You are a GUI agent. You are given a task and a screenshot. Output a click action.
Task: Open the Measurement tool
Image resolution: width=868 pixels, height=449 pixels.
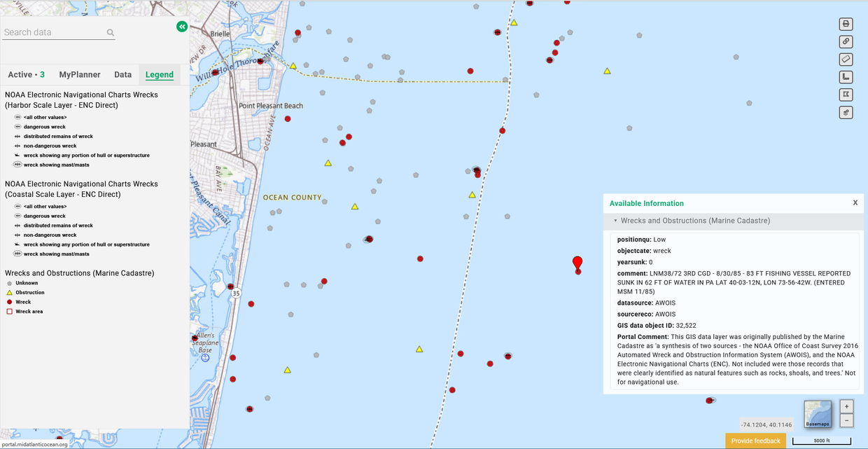coord(846,76)
